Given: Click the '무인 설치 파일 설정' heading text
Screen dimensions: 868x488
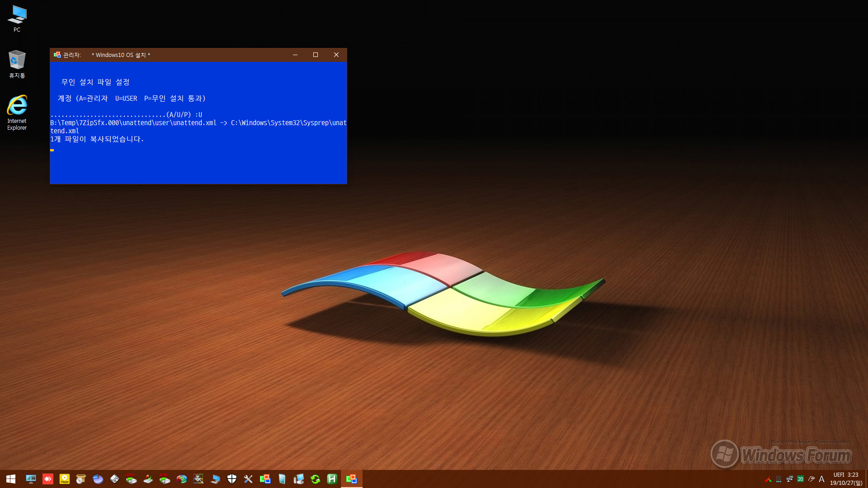Looking at the screenshot, I should 95,82.
